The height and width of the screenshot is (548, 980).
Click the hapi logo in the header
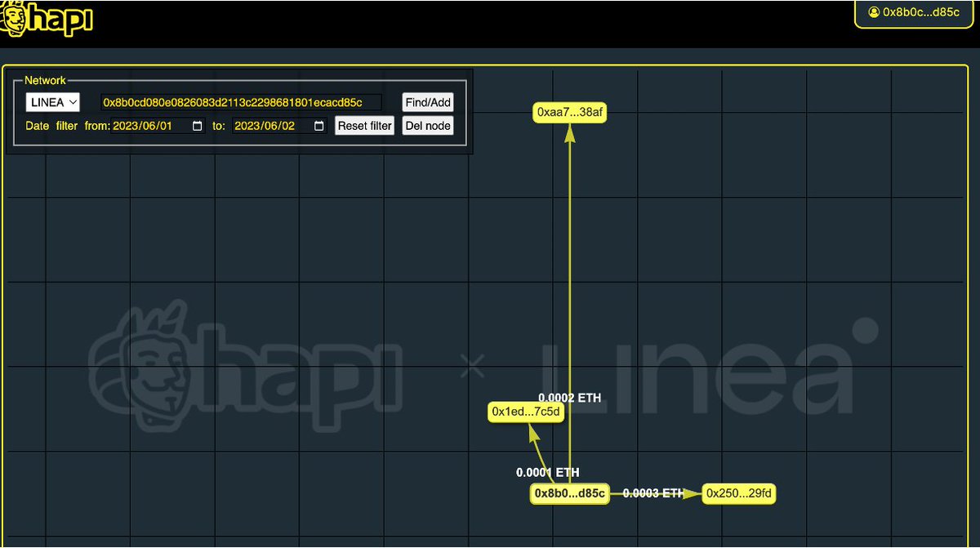click(47, 19)
